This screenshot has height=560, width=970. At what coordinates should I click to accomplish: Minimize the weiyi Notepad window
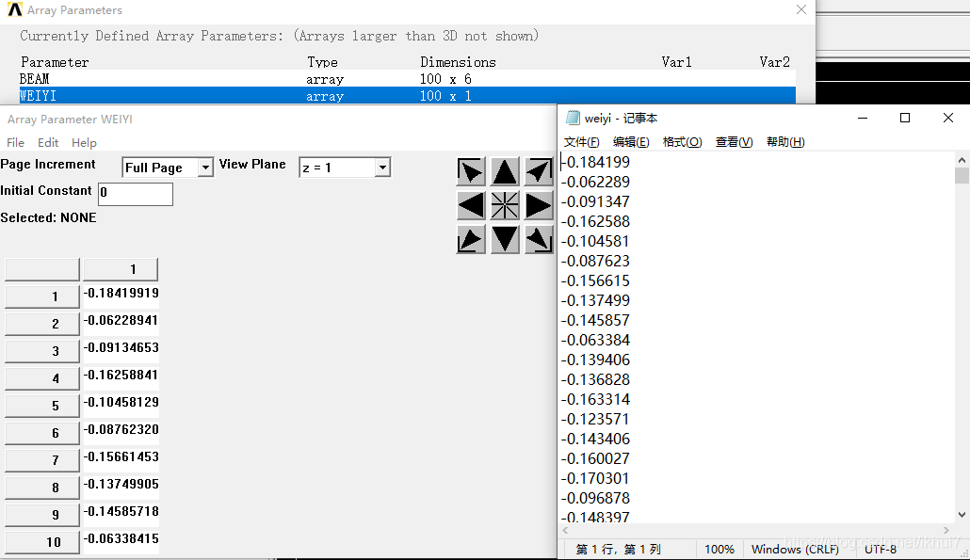coord(863,118)
